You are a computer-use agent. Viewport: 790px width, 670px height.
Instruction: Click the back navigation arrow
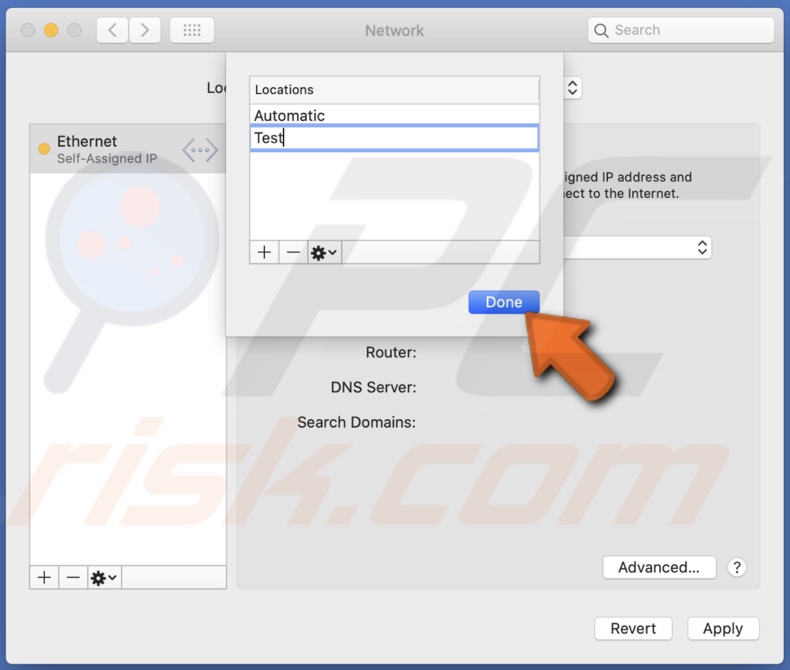coord(112,30)
